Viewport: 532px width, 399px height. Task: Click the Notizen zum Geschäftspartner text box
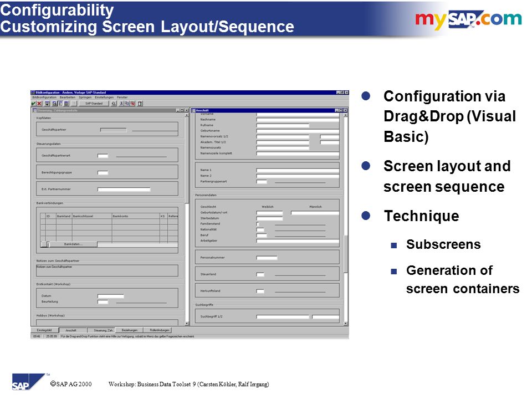tap(107, 271)
